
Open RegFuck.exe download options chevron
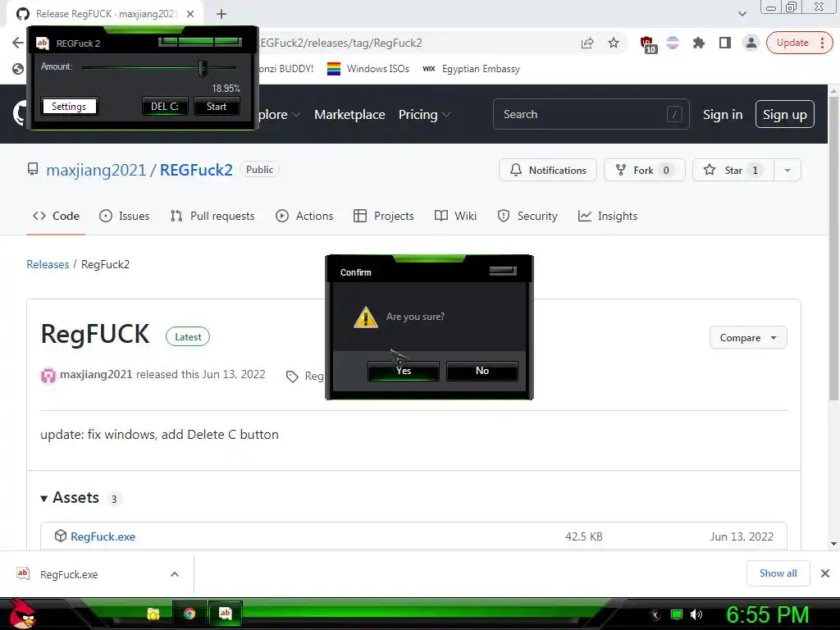point(175,574)
